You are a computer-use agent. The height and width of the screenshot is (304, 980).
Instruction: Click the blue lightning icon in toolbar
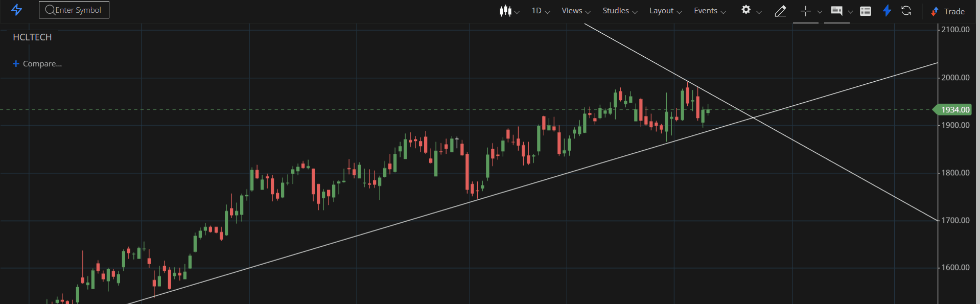click(887, 11)
